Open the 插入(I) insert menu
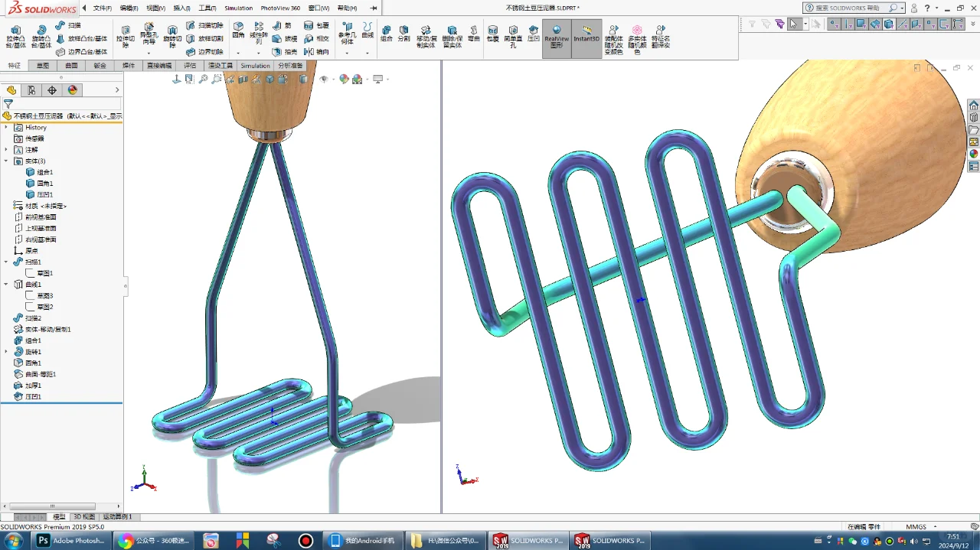The image size is (980, 550). point(181,8)
